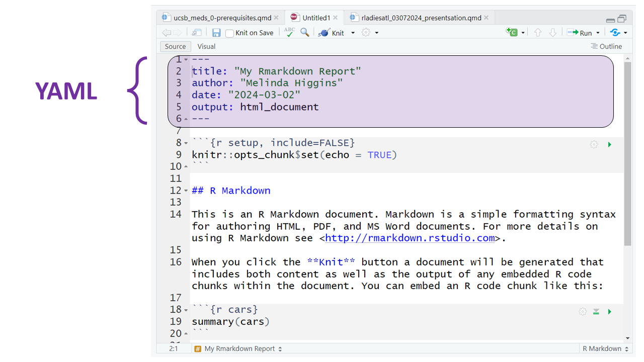
Task: Run spell check on the document
Action: click(x=289, y=32)
